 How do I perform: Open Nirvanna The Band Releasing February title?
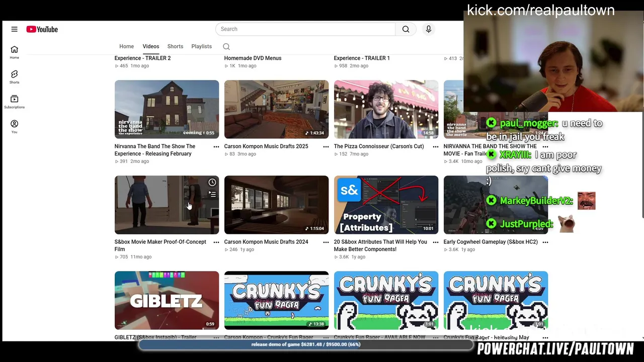155,150
